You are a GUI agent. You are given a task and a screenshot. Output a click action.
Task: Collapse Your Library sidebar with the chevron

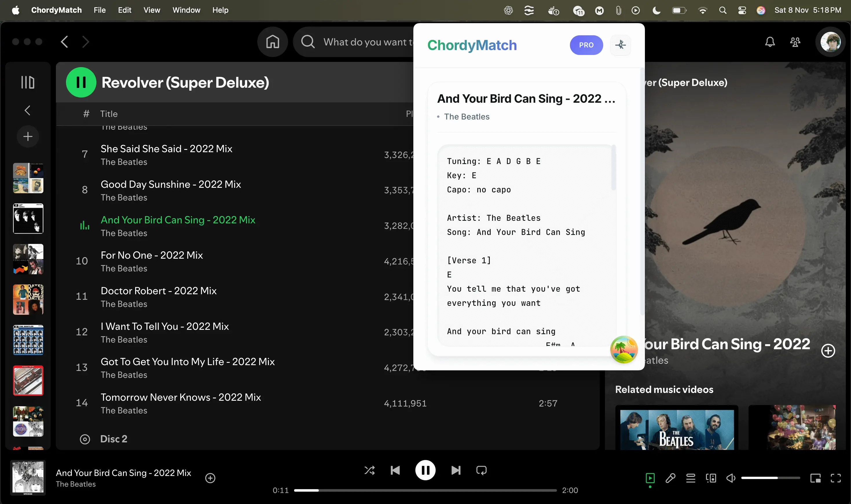[x=27, y=110]
